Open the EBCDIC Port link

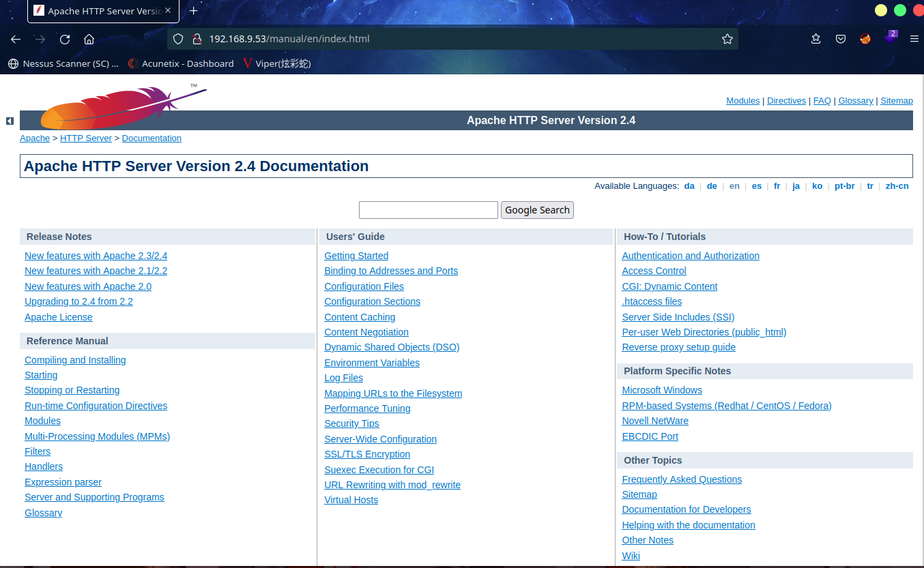coord(650,436)
